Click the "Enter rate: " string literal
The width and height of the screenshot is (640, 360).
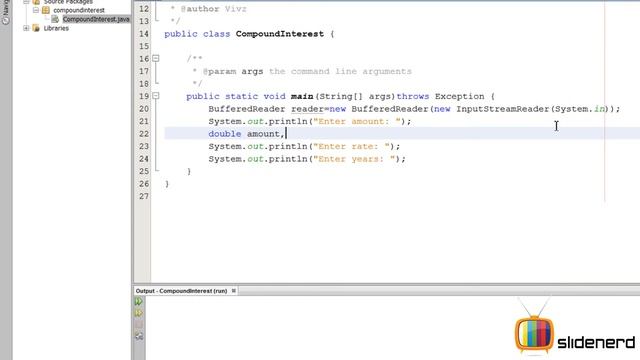pos(351,146)
